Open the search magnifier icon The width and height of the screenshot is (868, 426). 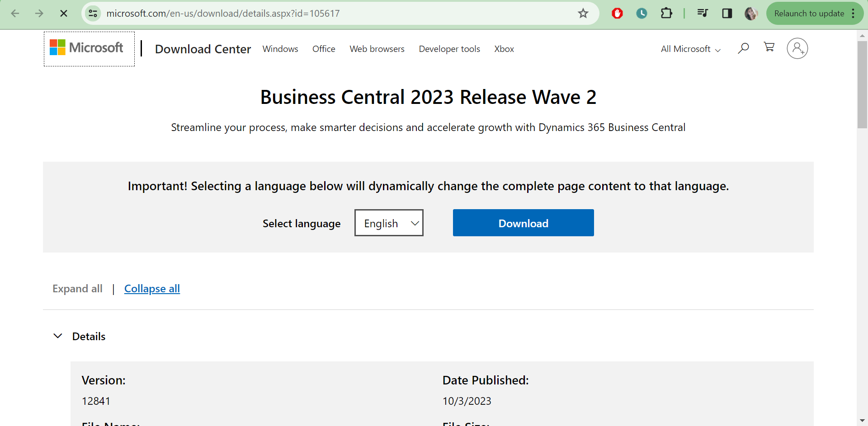[x=743, y=48]
